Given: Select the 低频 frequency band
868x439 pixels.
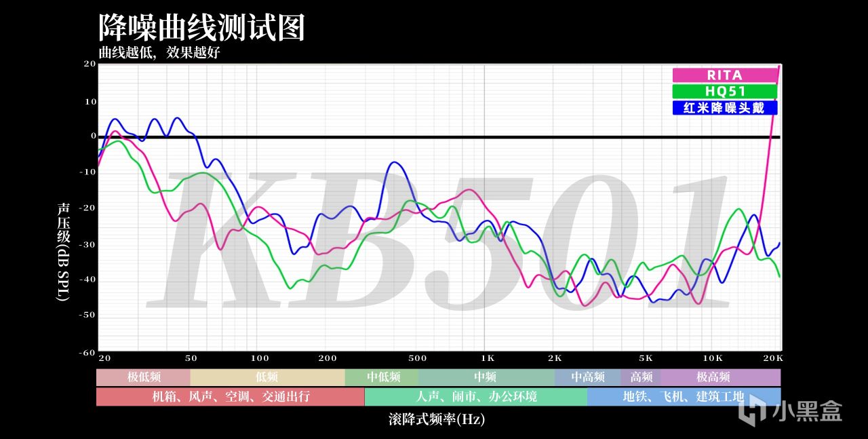Looking at the screenshot, I should [x=267, y=377].
